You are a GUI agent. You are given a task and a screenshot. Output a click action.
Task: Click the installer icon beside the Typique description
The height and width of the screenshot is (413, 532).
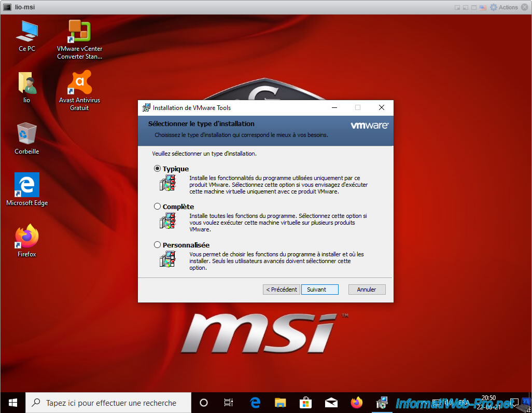pos(167,183)
